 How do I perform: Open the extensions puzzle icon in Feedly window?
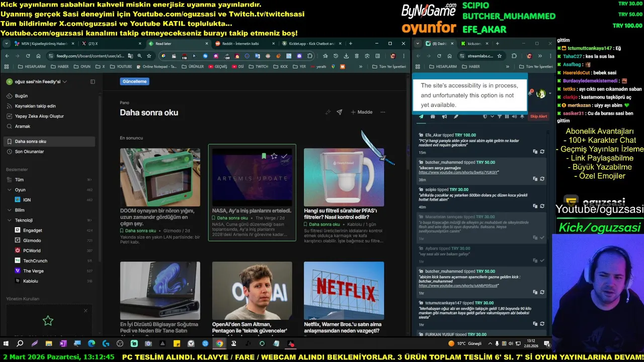click(x=310, y=56)
